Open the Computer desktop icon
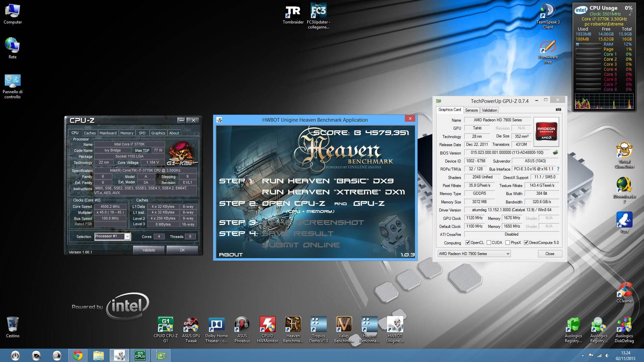This screenshot has height=362, width=644. click(12, 14)
